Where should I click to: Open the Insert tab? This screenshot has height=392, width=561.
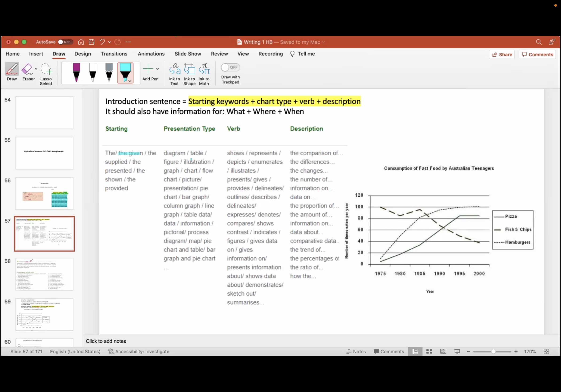click(36, 54)
